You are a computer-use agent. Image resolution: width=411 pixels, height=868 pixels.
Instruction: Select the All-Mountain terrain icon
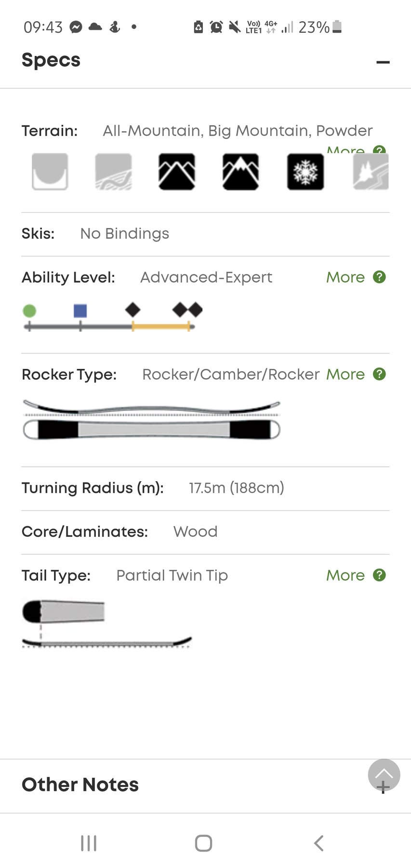coord(177,172)
